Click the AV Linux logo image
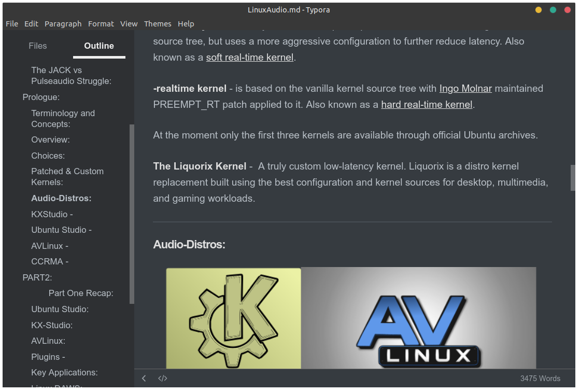 tap(419, 318)
